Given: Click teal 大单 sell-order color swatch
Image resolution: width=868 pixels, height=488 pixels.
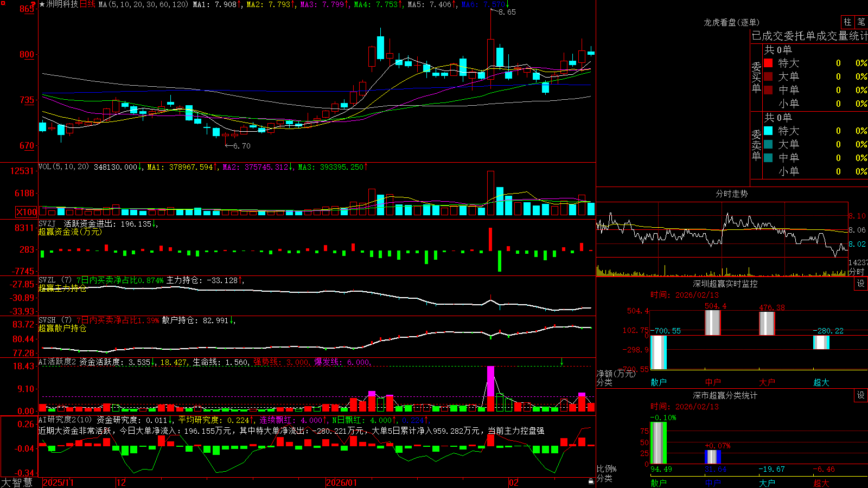Looking at the screenshot, I should pyautogui.click(x=768, y=144).
